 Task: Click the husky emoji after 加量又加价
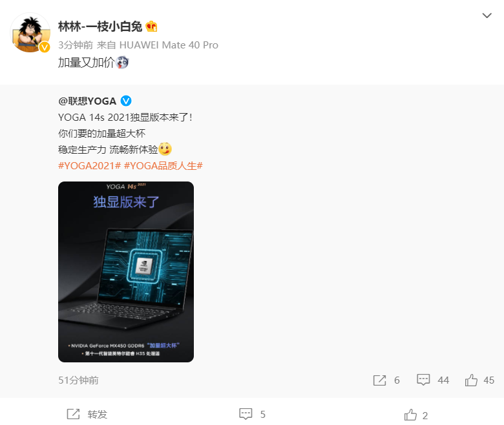[x=123, y=62]
